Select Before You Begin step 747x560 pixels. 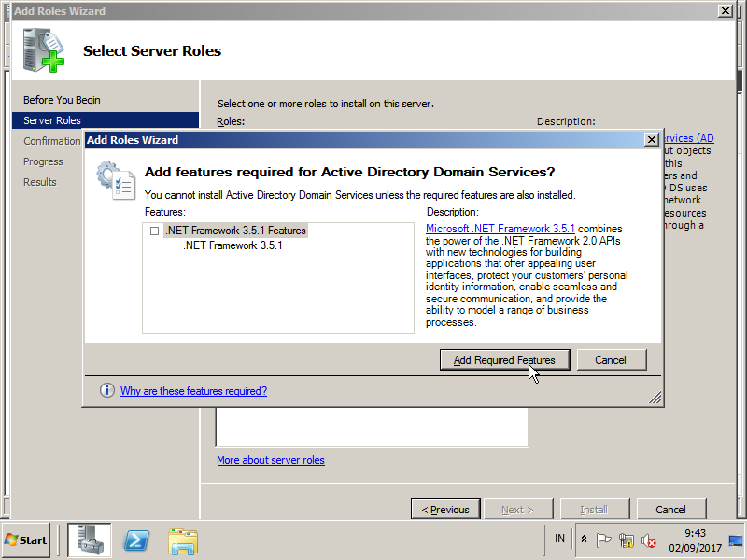(62, 100)
